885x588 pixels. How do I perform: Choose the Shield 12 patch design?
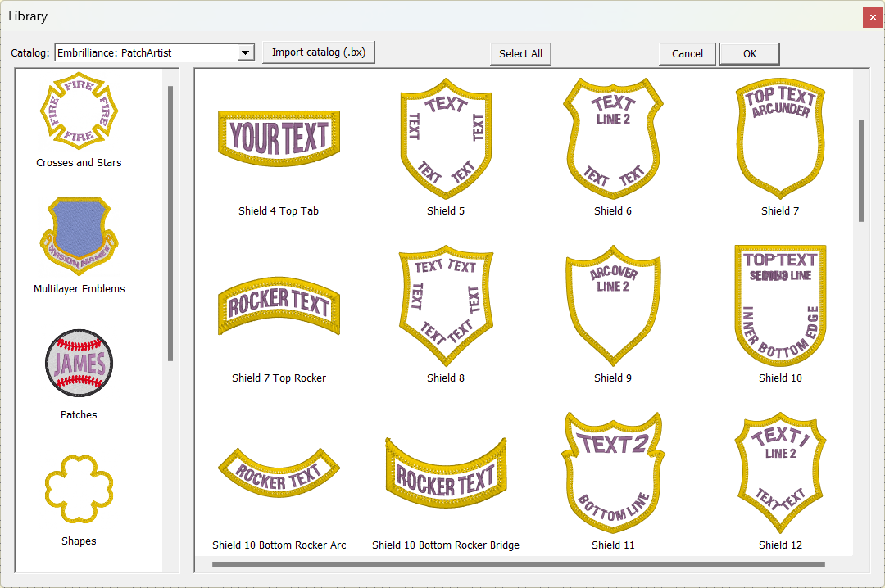(x=780, y=472)
